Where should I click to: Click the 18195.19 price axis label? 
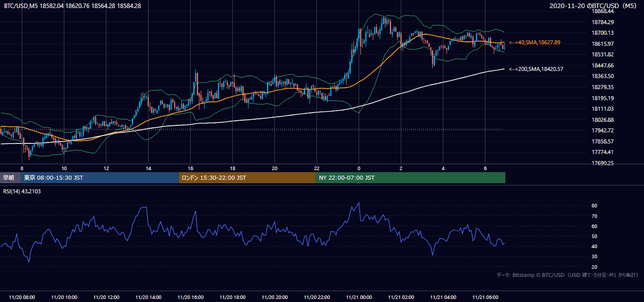click(603, 98)
